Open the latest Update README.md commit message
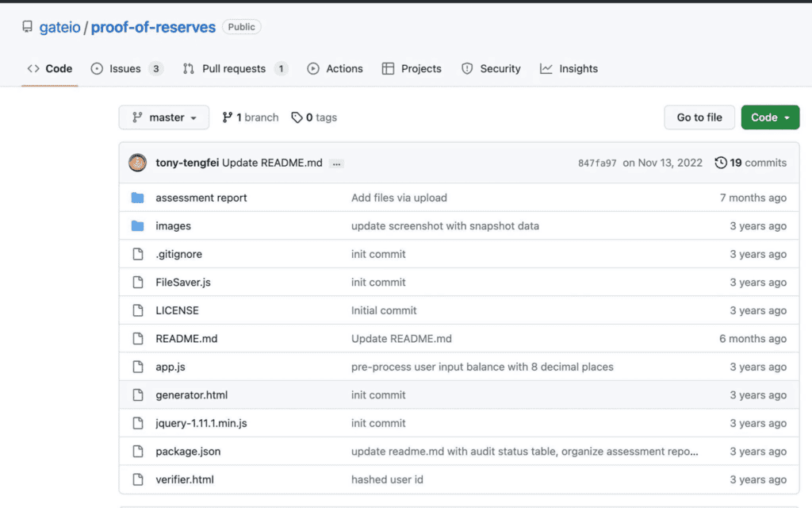The height and width of the screenshot is (508, 812). click(x=273, y=163)
